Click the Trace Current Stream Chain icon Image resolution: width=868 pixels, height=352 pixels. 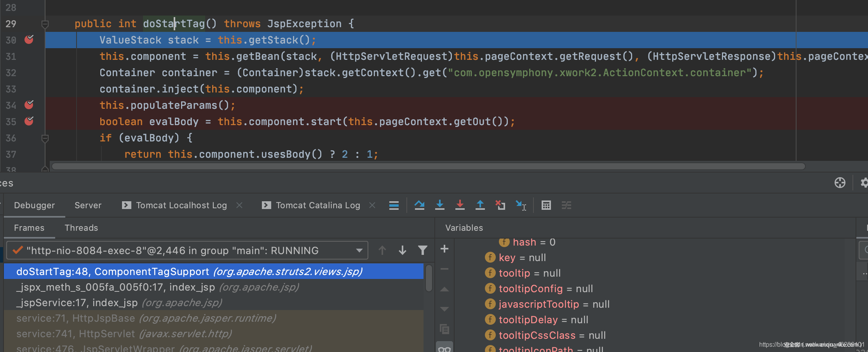click(x=566, y=205)
